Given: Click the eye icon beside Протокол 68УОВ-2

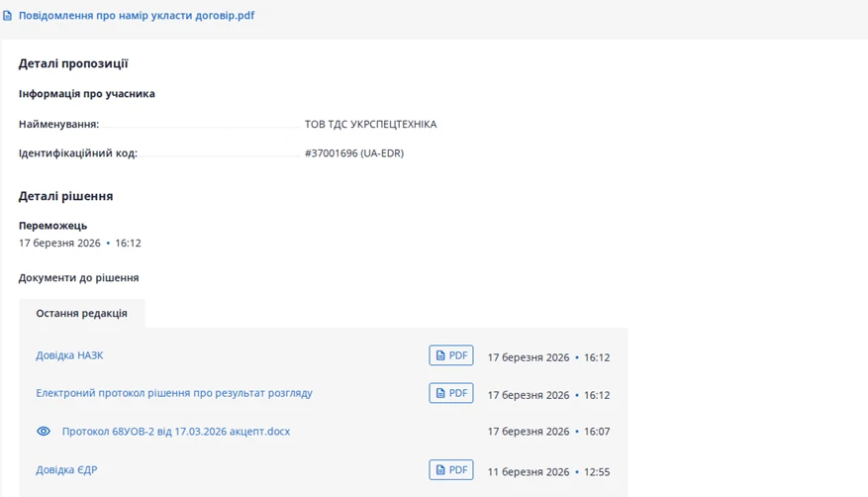Looking at the screenshot, I should click(44, 432).
